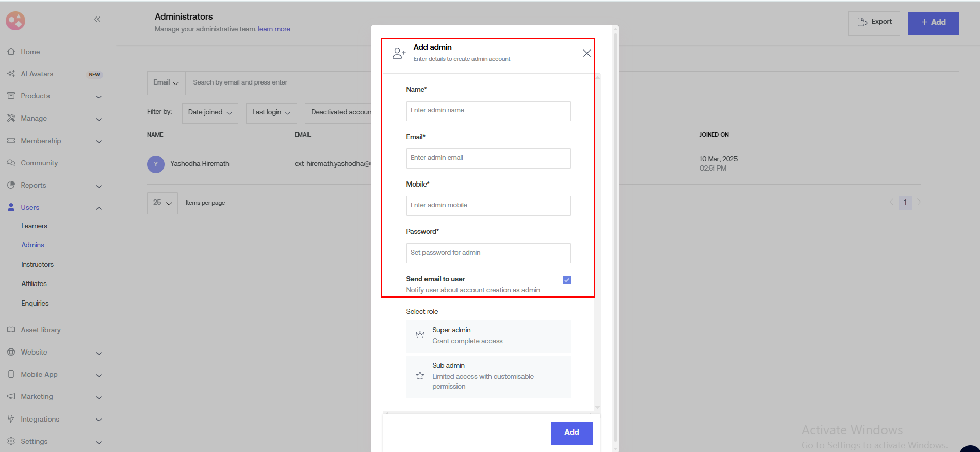Select the Super admin role
This screenshot has height=452, width=980.
[x=488, y=336]
